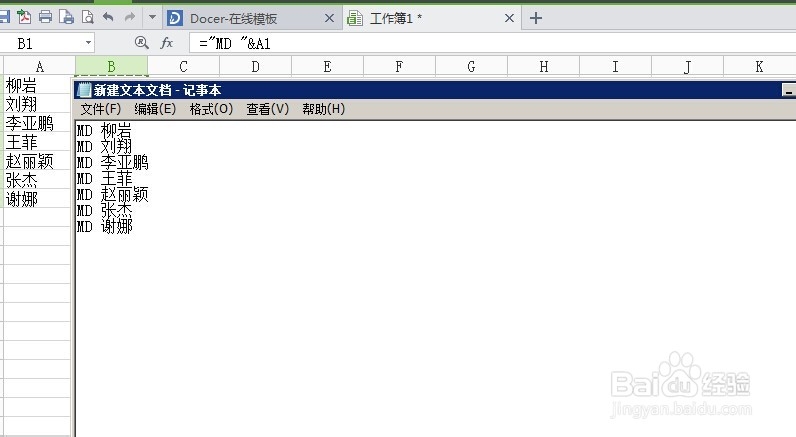The height and width of the screenshot is (437, 796).
Task: Click the magnifier lookup icon beside fx
Action: click(x=142, y=43)
